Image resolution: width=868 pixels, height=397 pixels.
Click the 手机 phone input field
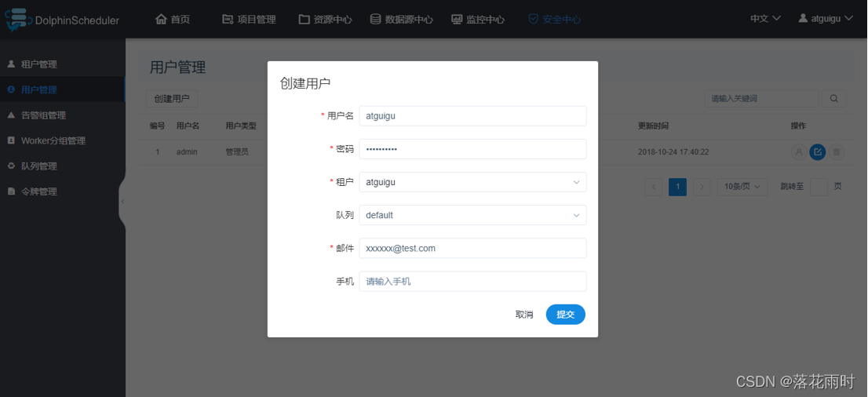pyautogui.click(x=472, y=282)
